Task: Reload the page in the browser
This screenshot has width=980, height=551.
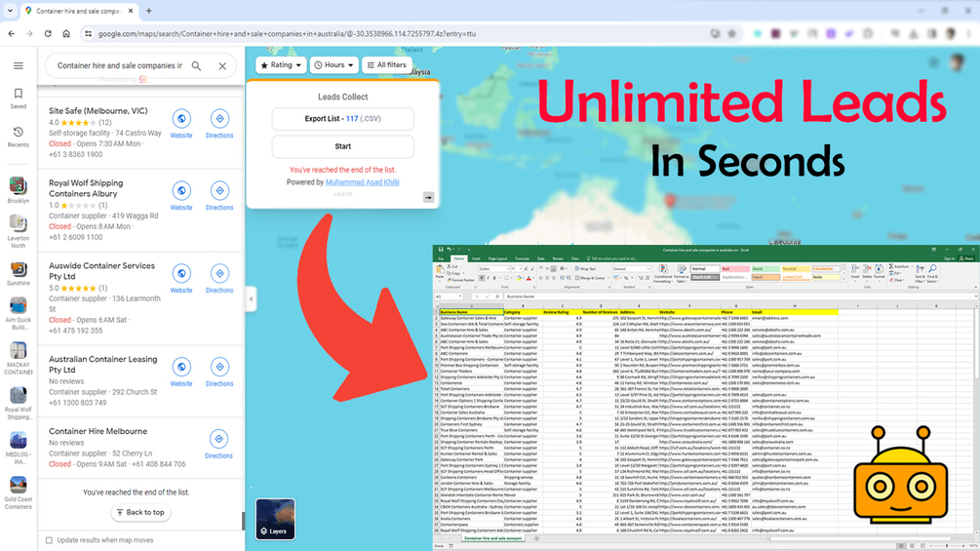Action: point(48,34)
